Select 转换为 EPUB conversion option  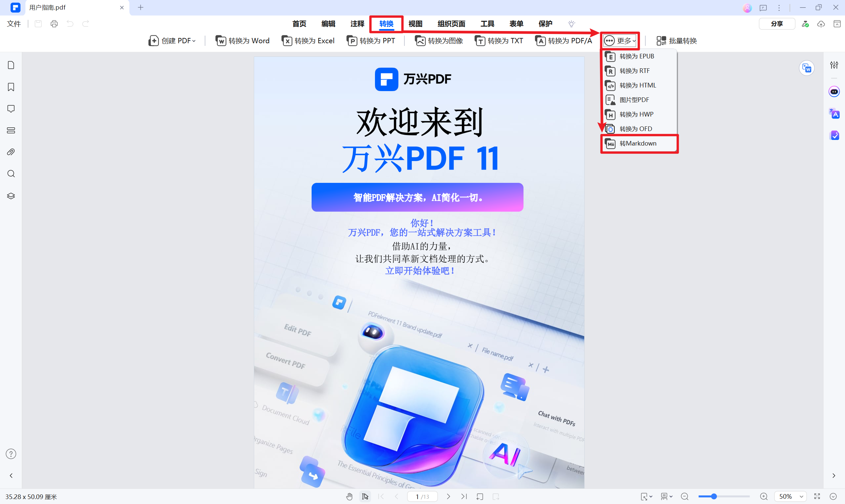tap(636, 56)
